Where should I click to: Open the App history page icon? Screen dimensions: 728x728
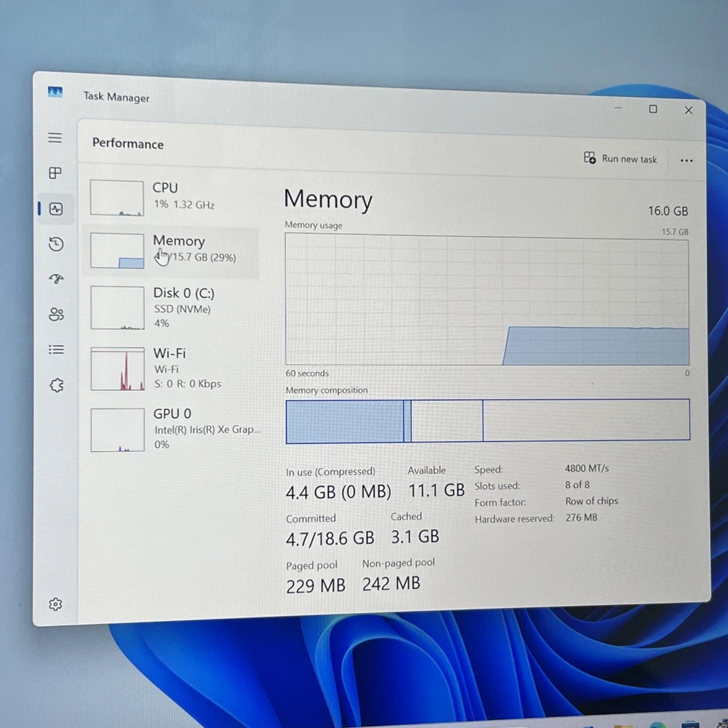pos(56,244)
